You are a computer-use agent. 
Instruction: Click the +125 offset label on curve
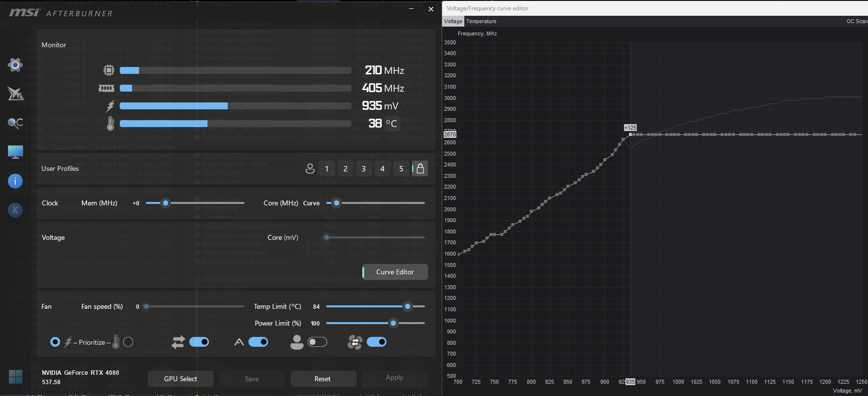click(x=630, y=127)
